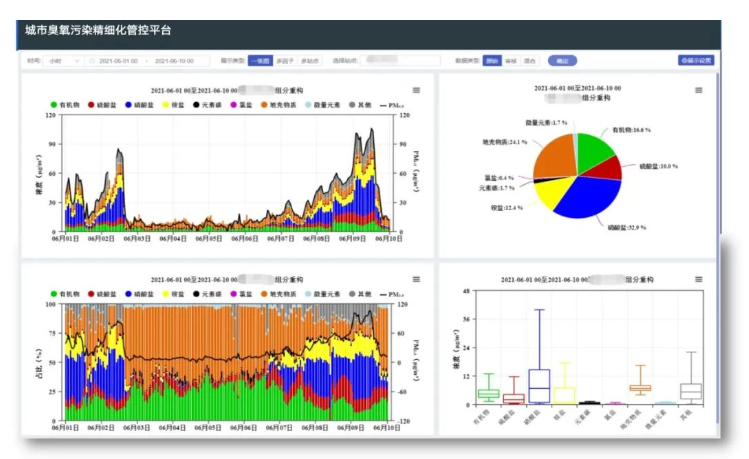Image resolution: width=749 pixels, height=459 pixels.
Task: Click the calendar icon in the date range field
Action: 92,61
